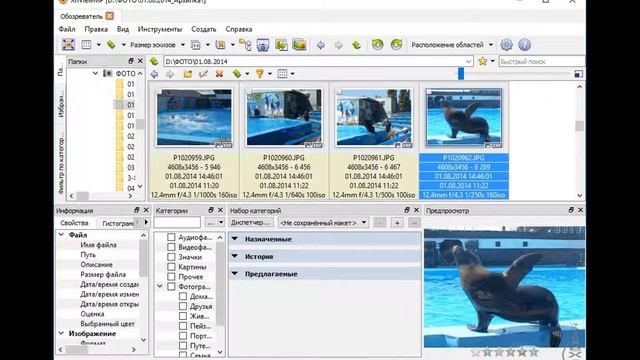640x360 pixels.
Task: Go up one level with green up arrow
Action: tap(356, 45)
